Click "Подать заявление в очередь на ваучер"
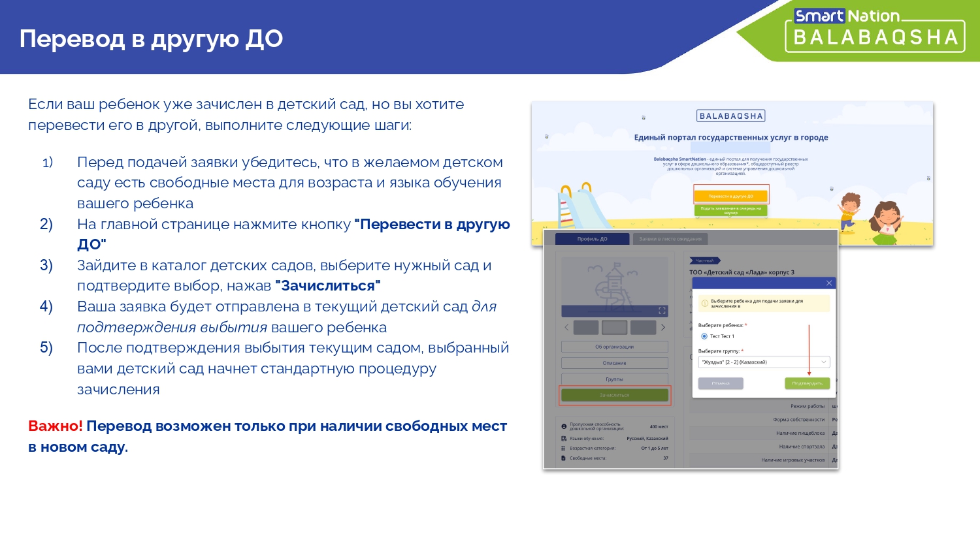Screen dimensions: 980x551 [x=730, y=210]
